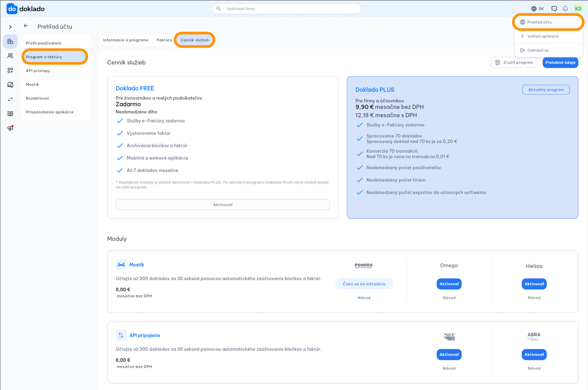This screenshot has height=390, width=588.
Task: Activate the MRP API connection
Action: 449,354
